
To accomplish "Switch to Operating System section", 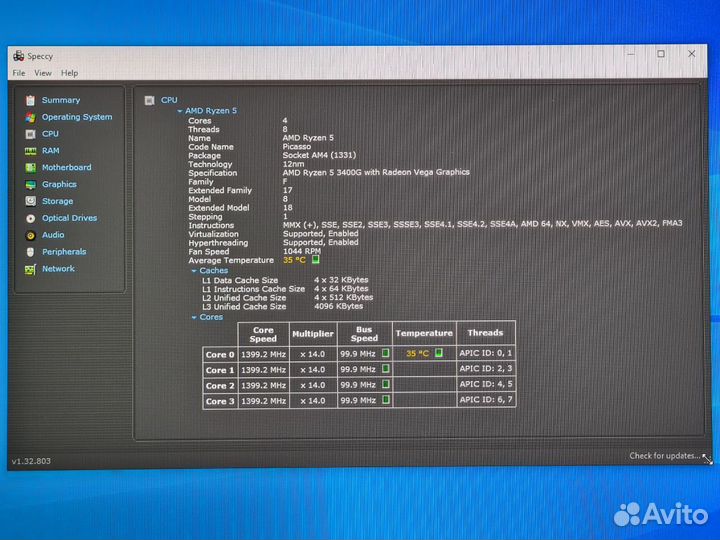I will click(77, 117).
